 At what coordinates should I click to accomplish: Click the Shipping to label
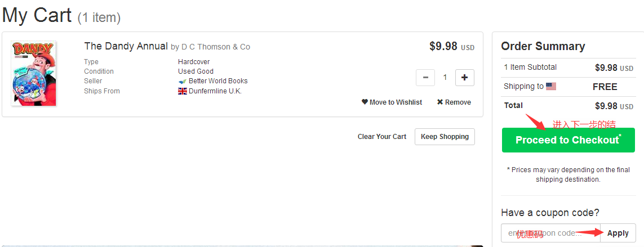tap(523, 87)
